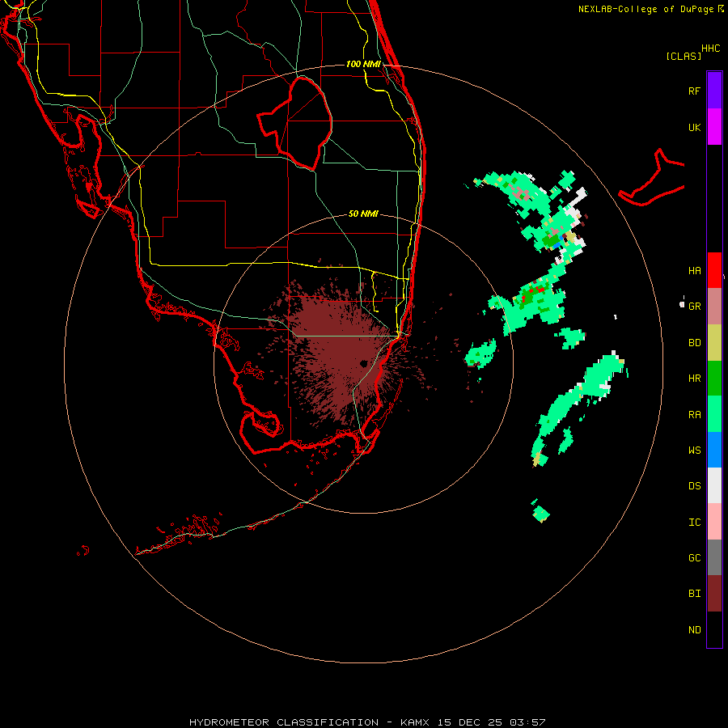Image resolution: width=728 pixels, height=728 pixels.
Task: Click the [CLAS] units label
Action: point(684,56)
